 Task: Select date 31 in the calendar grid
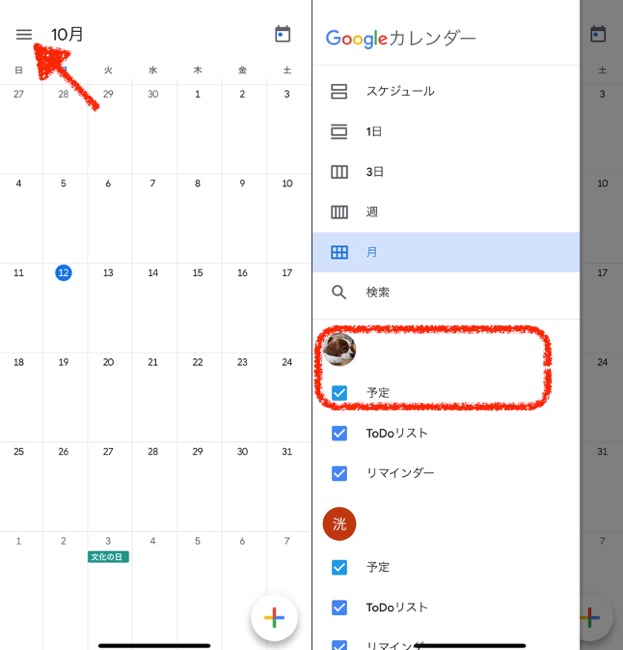click(x=287, y=452)
